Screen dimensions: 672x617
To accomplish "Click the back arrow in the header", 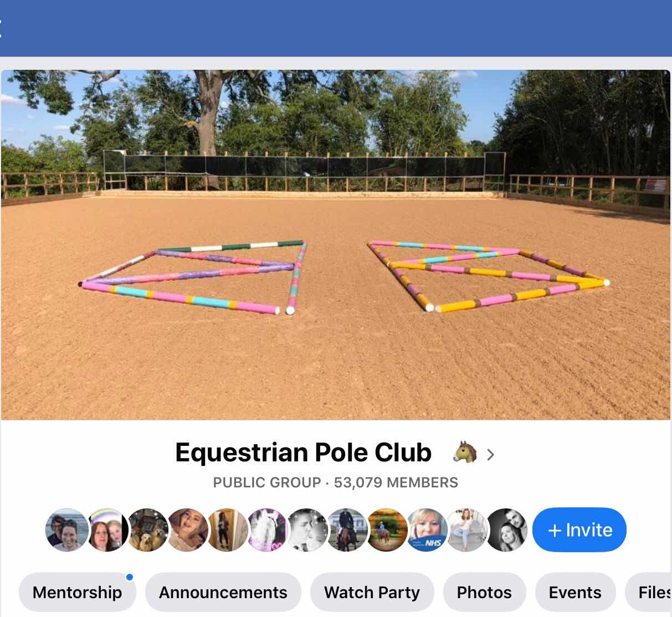I will point(2,28).
